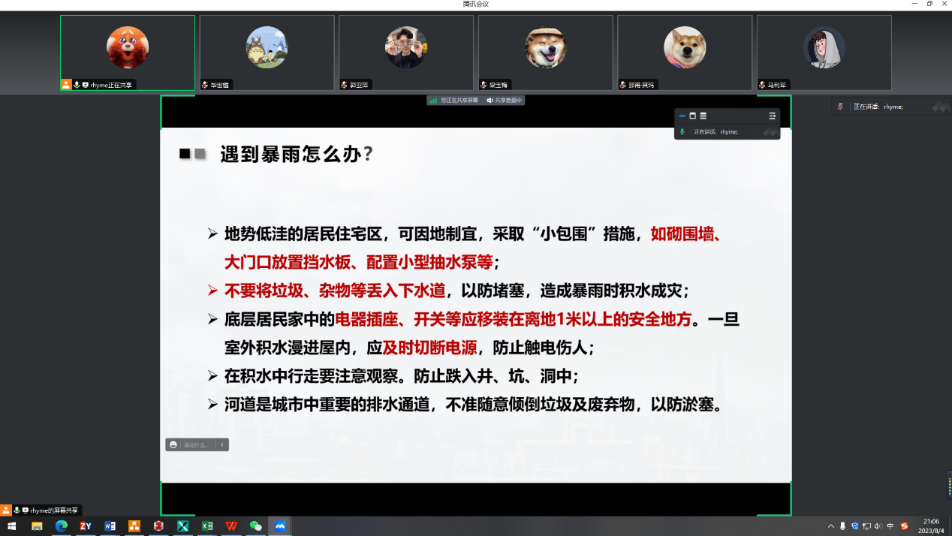The width and height of the screenshot is (952, 536).
Task: Click the collapse icon on floating speaker panel
Action: [682, 116]
